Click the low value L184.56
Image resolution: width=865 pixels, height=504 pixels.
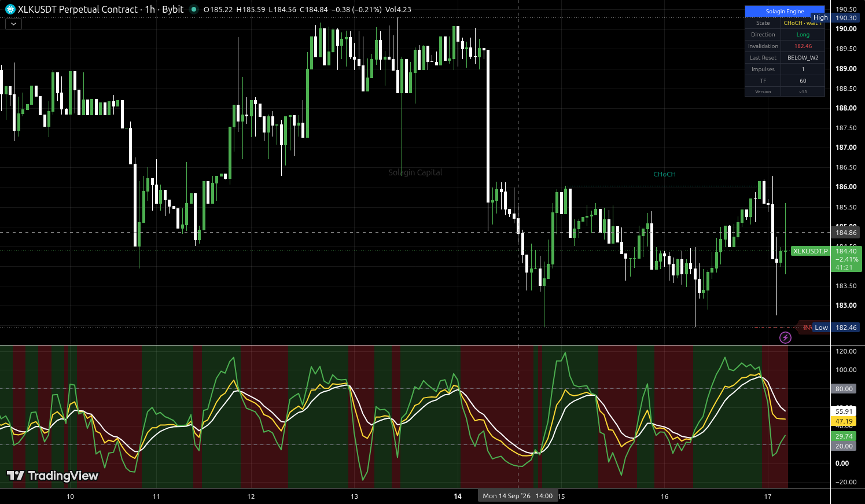(x=282, y=10)
